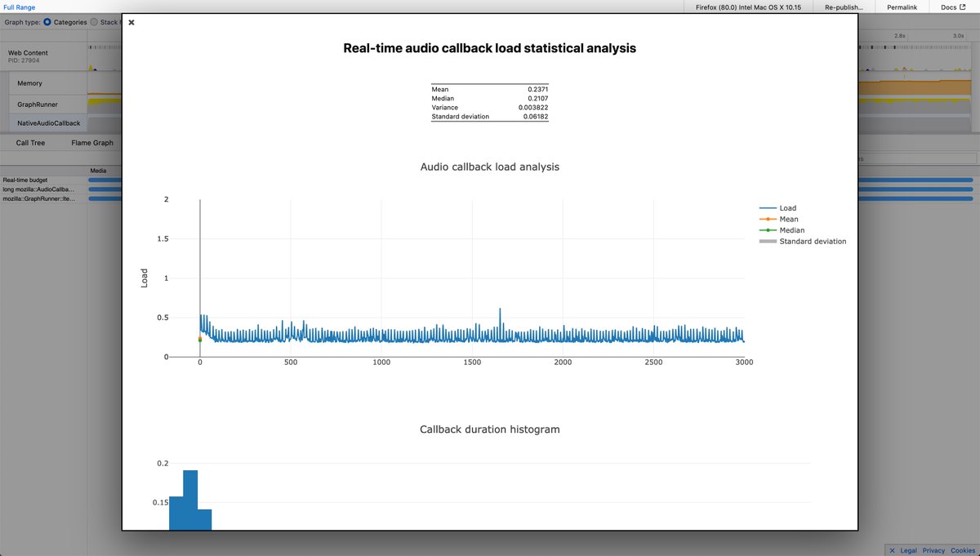Click the long mozilla::AudioCallba... marker row
Image resolution: width=980 pixels, height=556 pixels.
[44, 189]
